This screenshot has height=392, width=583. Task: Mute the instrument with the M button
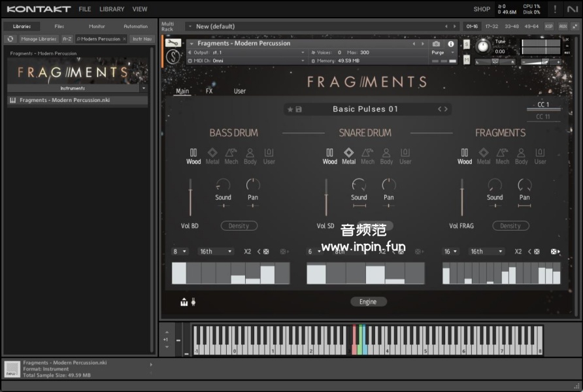pos(467,59)
